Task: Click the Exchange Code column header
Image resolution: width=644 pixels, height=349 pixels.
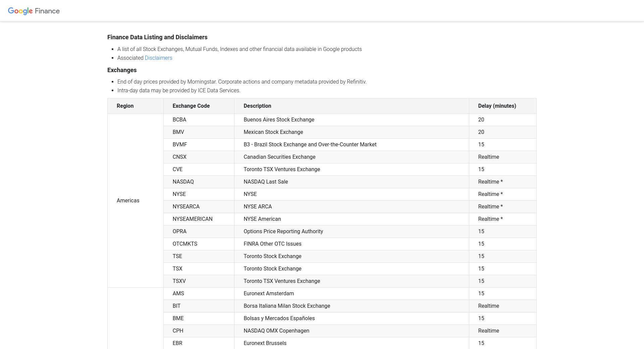Action: [191, 106]
